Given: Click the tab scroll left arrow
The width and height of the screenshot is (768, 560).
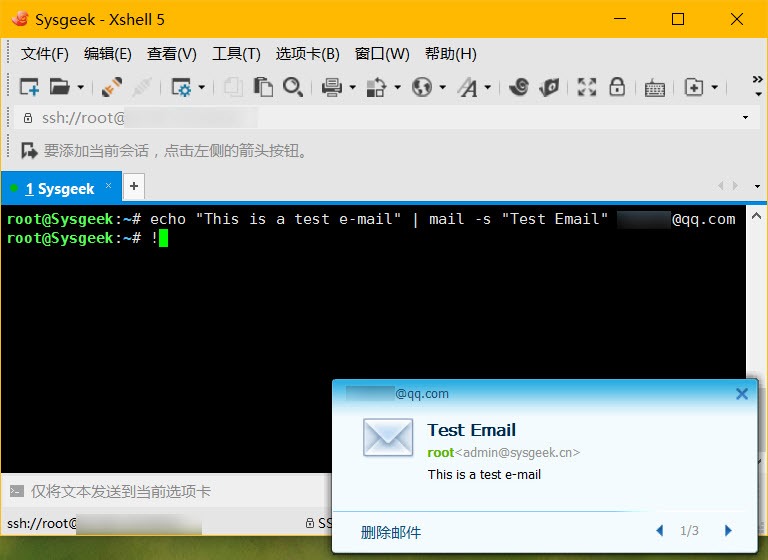Looking at the screenshot, I should pos(720,186).
